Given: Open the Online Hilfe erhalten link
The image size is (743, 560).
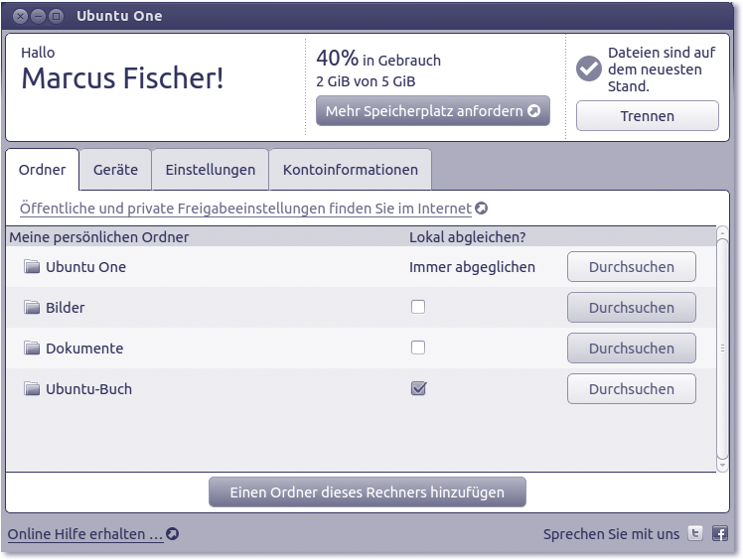Looking at the screenshot, I should tap(85, 534).
